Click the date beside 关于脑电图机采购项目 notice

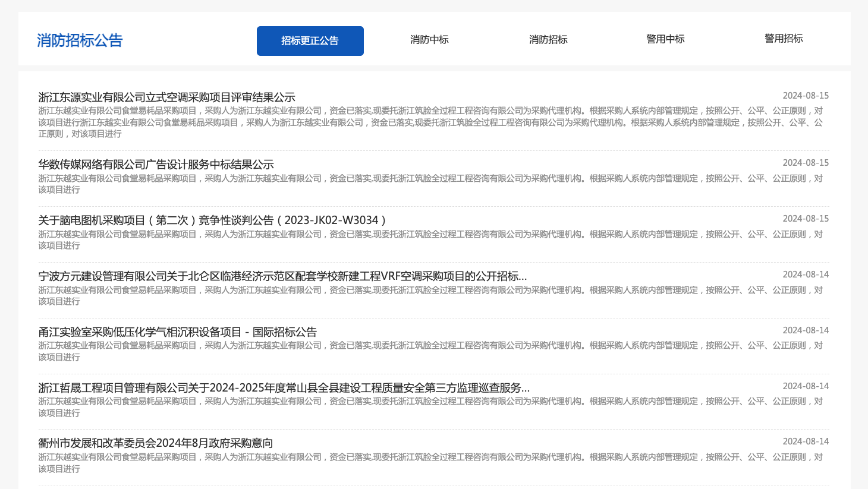click(x=806, y=219)
